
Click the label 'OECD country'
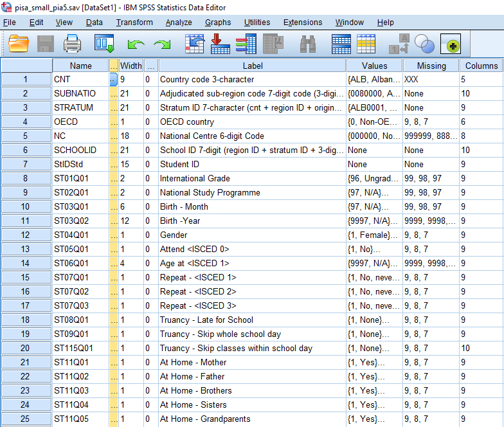point(186,122)
